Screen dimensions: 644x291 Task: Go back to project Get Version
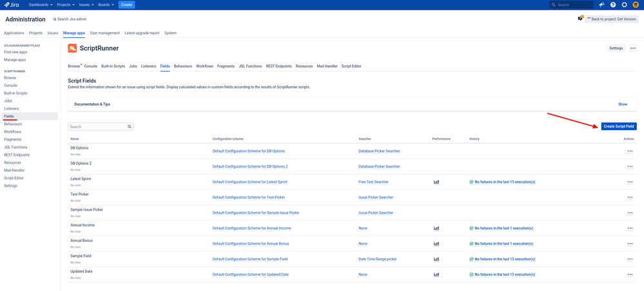(612, 19)
